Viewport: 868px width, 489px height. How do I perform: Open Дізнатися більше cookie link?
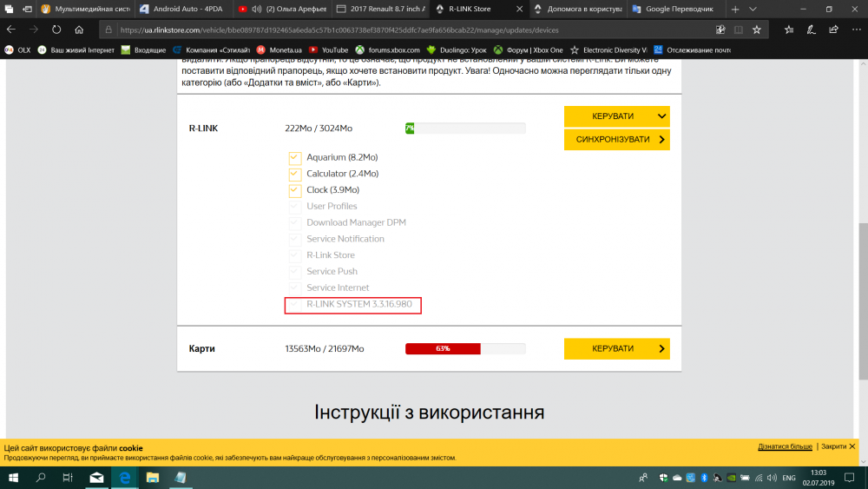coord(785,446)
